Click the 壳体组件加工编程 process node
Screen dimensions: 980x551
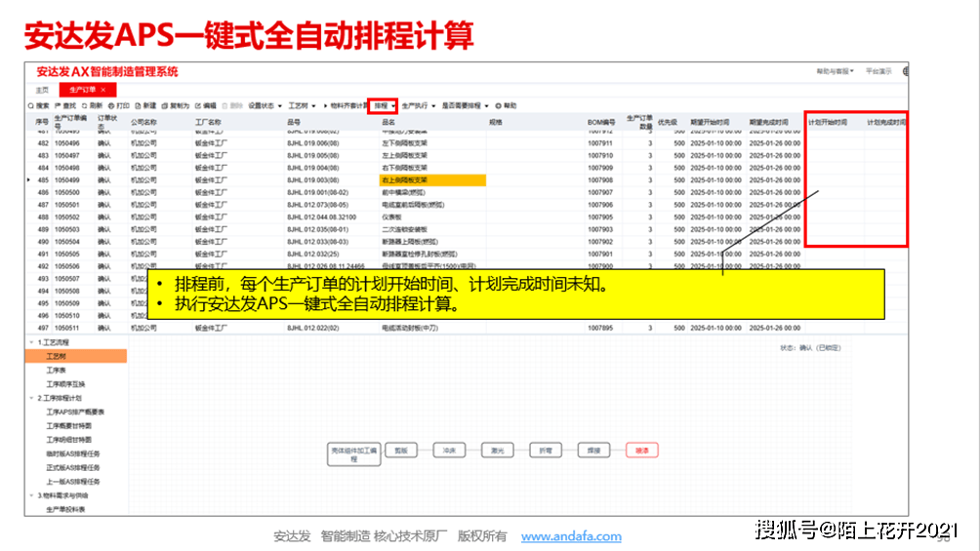point(353,454)
